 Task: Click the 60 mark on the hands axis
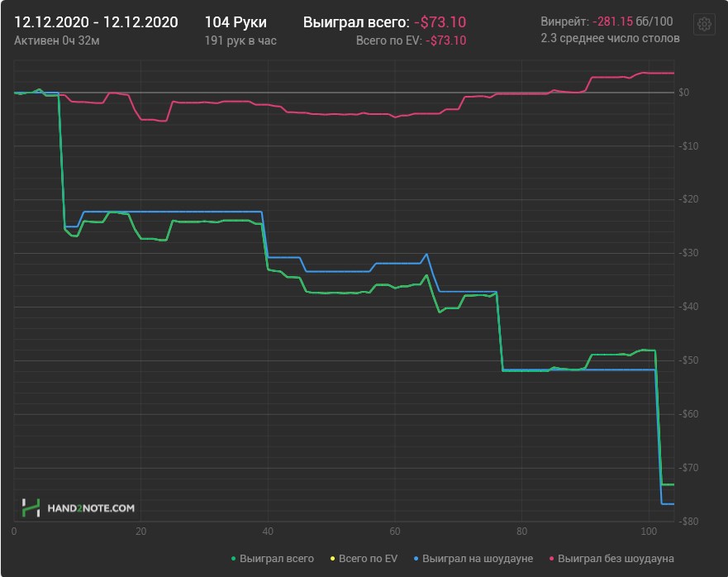pos(395,532)
